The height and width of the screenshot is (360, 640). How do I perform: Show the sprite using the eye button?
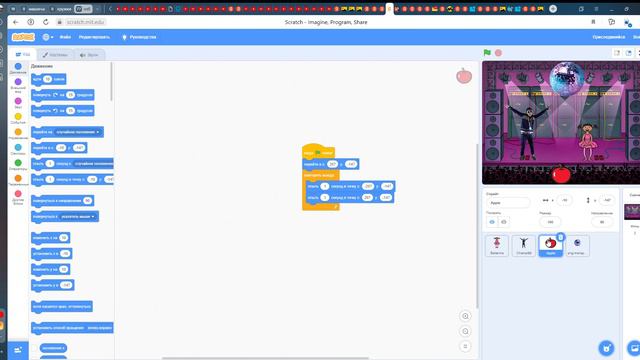point(492,222)
